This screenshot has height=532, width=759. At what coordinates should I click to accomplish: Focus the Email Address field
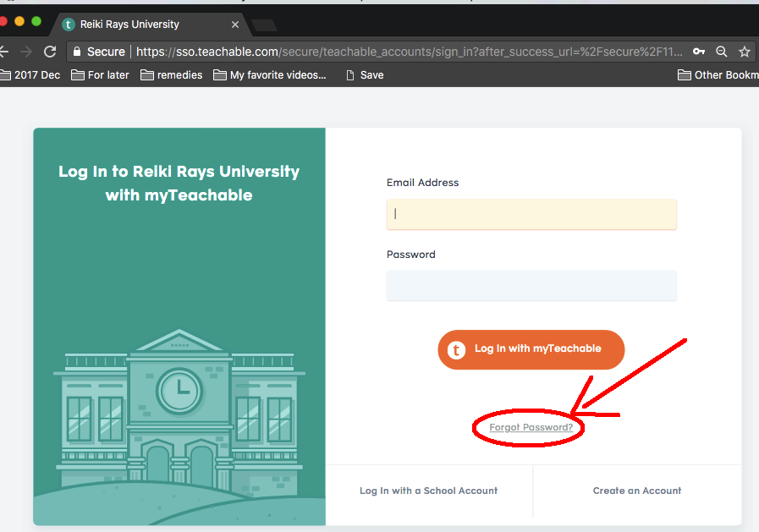tap(531, 214)
